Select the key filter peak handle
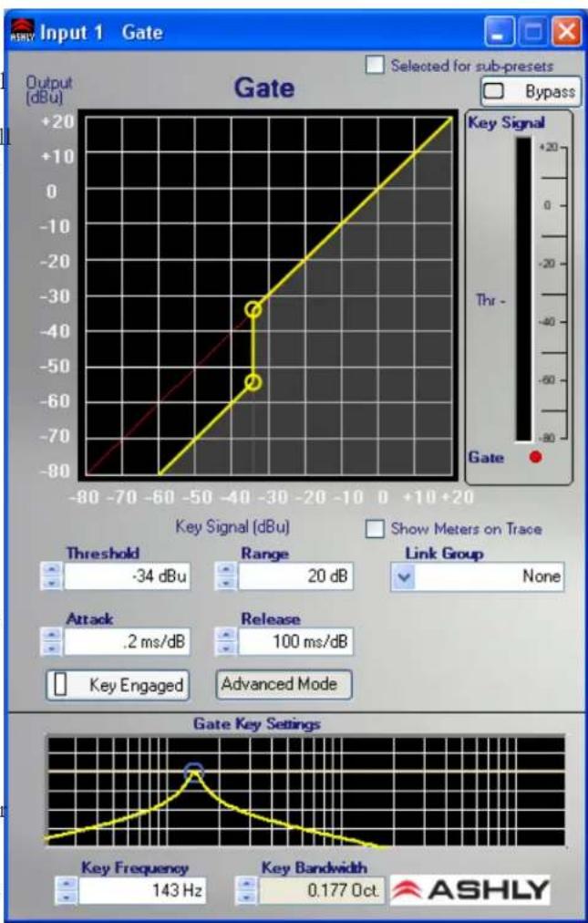 tap(193, 771)
